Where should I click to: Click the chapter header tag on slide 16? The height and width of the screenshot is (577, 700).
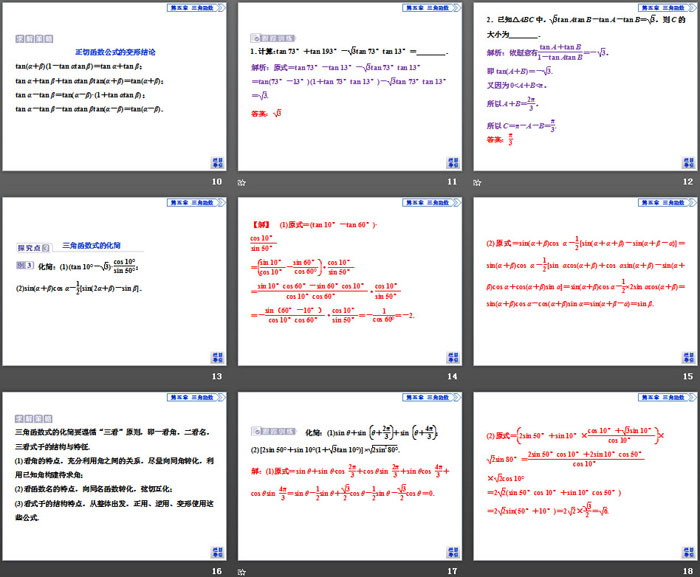pyautogui.click(x=196, y=397)
